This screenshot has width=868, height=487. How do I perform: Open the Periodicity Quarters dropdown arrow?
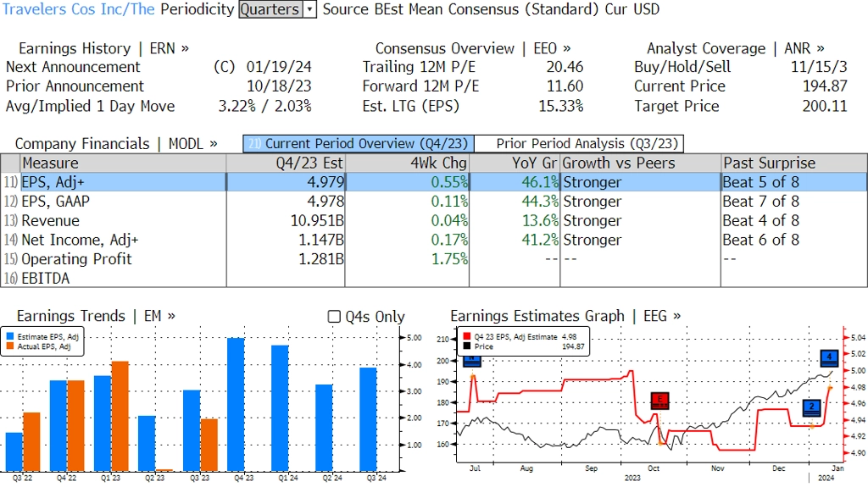coord(310,9)
